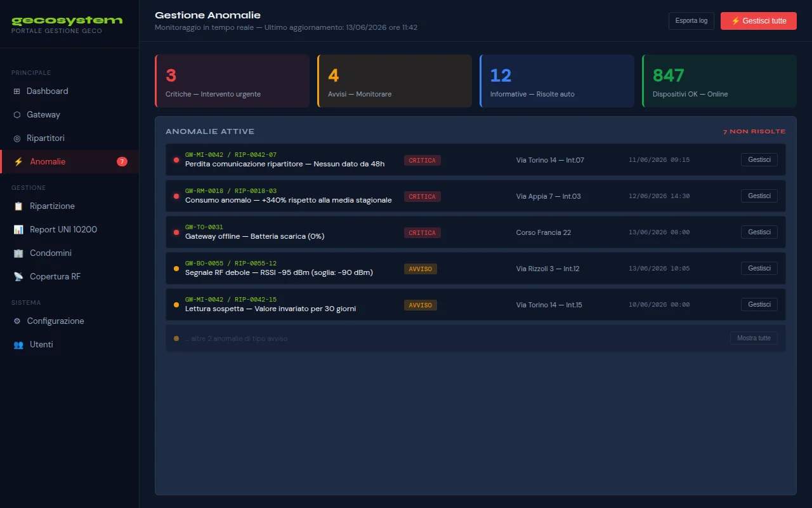Click address Via Rizzoli 3 — Int.12
This screenshot has width=812, height=508.
(x=548, y=269)
